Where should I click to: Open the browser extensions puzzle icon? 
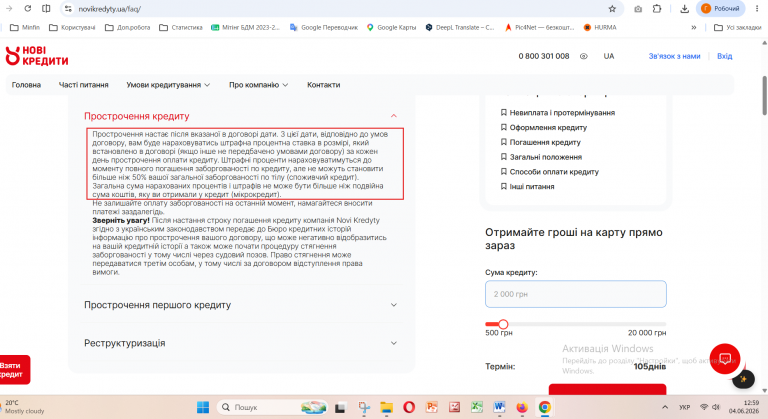657,9
